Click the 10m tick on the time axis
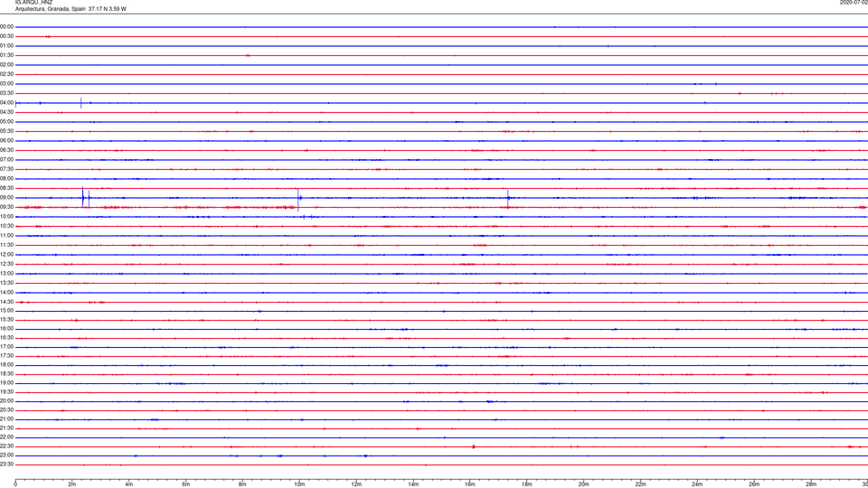The height and width of the screenshot is (488, 868). click(299, 484)
